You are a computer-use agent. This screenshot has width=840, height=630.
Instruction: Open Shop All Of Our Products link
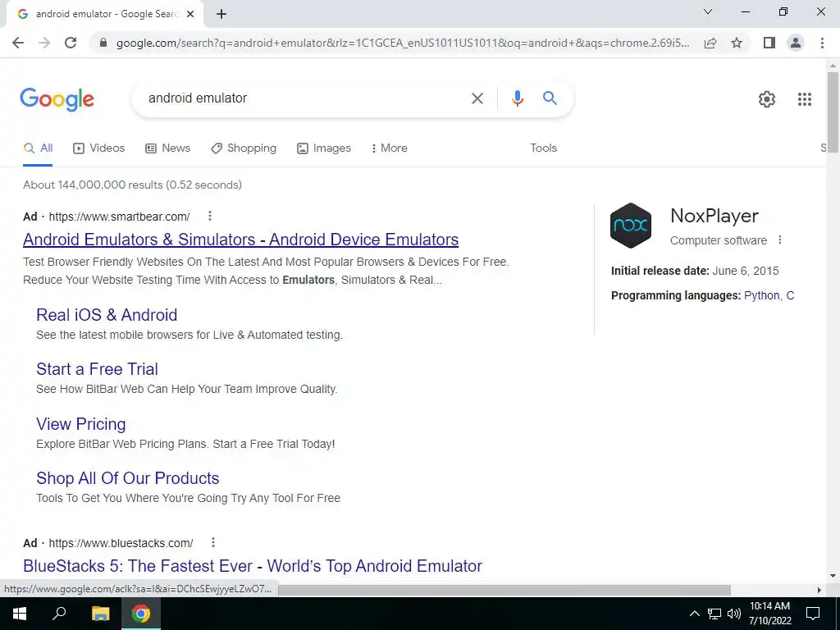[127, 478]
